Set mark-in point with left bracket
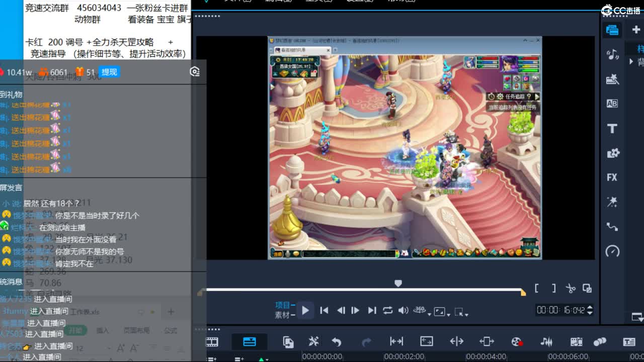This screenshot has height=362, width=644. [x=537, y=288]
